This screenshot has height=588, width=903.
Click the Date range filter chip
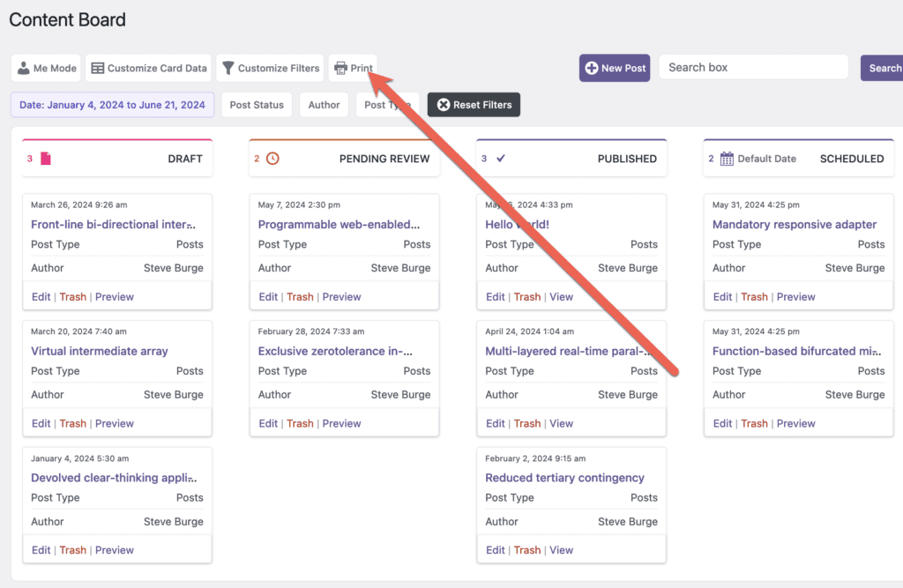coord(112,104)
